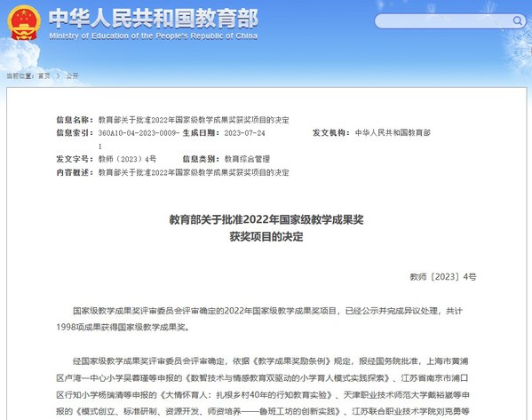
Task: Click the 中华人民共和国教育部 site title
Action: click(x=154, y=19)
